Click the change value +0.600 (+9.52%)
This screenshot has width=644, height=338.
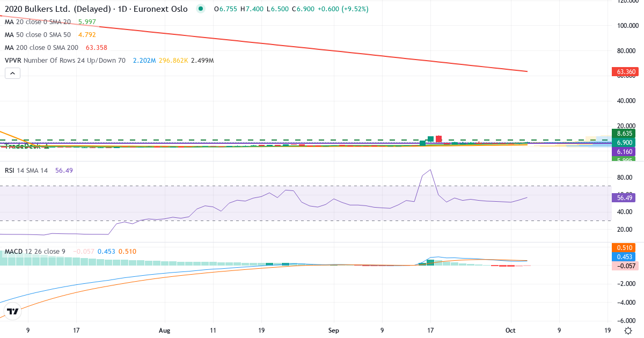click(342, 9)
